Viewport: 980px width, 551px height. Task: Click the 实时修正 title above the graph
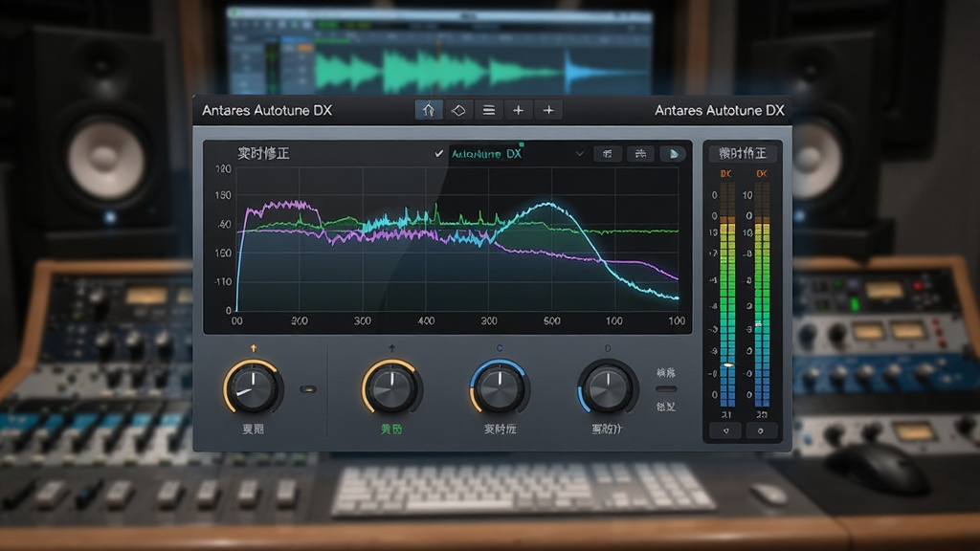coord(263,154)
